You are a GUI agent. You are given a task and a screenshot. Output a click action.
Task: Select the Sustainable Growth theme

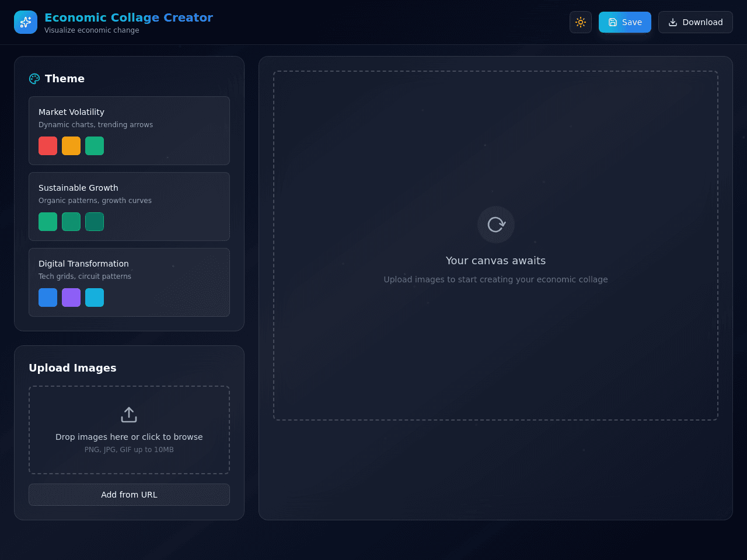tap(129, 206)
